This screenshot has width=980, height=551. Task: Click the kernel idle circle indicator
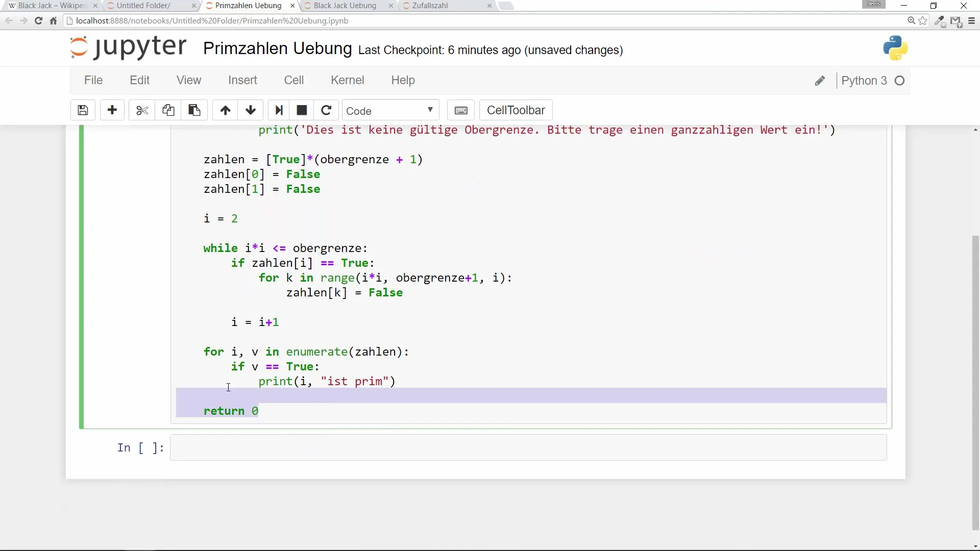(x=900, y=81)
